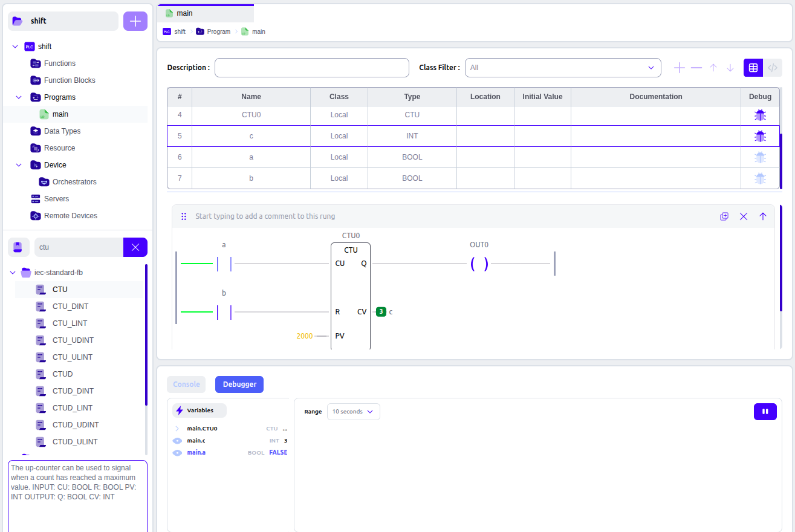Select contact a in the ladder rung
Viewport: 795px width, 532px height.
224,264
